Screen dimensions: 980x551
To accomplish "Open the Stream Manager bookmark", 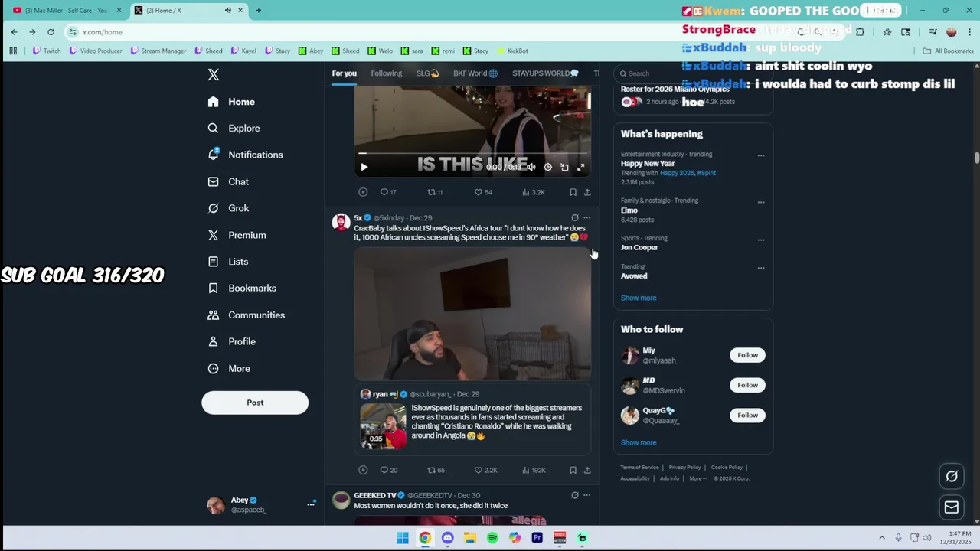I will coord(158,51).
